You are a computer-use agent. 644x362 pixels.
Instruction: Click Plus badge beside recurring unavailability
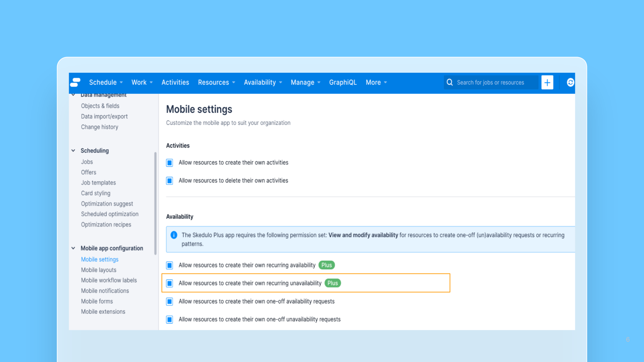pos(332,283)
